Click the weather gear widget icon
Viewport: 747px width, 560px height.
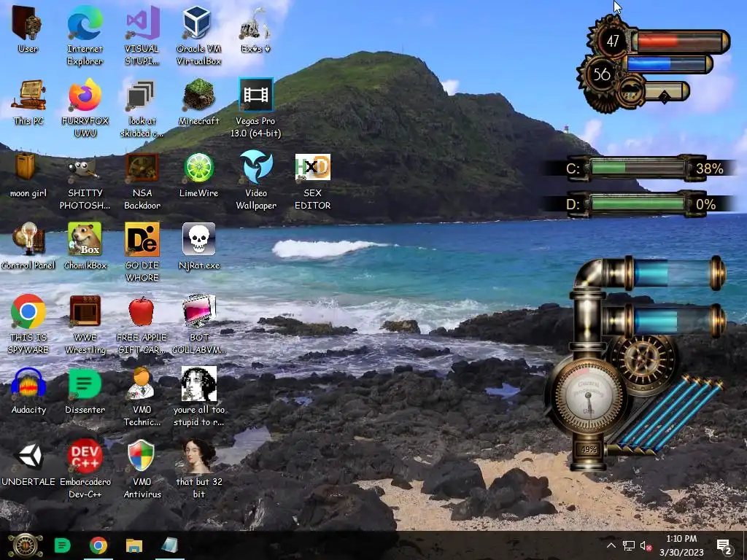coord(630,92)
